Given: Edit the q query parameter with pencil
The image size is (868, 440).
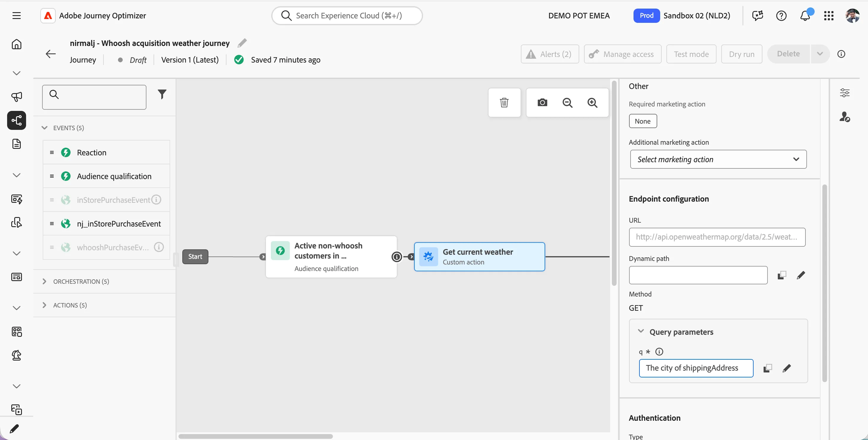Looking at the screenshot, I should click(786, 368).
